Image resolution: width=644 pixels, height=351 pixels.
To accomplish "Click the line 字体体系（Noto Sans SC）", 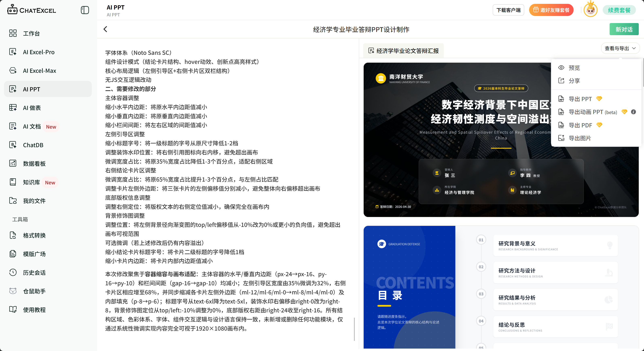I will tap(140, 53).
